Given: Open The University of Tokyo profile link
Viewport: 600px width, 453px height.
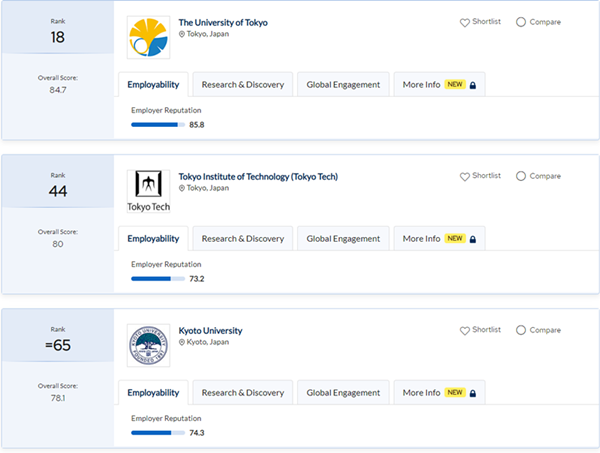Looking at the screenshot, I should (x=223, y=23).
